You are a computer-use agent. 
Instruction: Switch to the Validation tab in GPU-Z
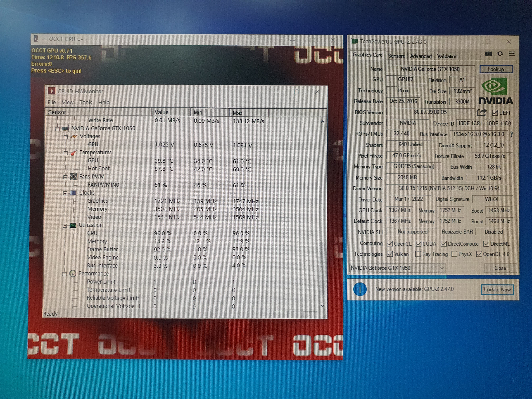point(447,56)
